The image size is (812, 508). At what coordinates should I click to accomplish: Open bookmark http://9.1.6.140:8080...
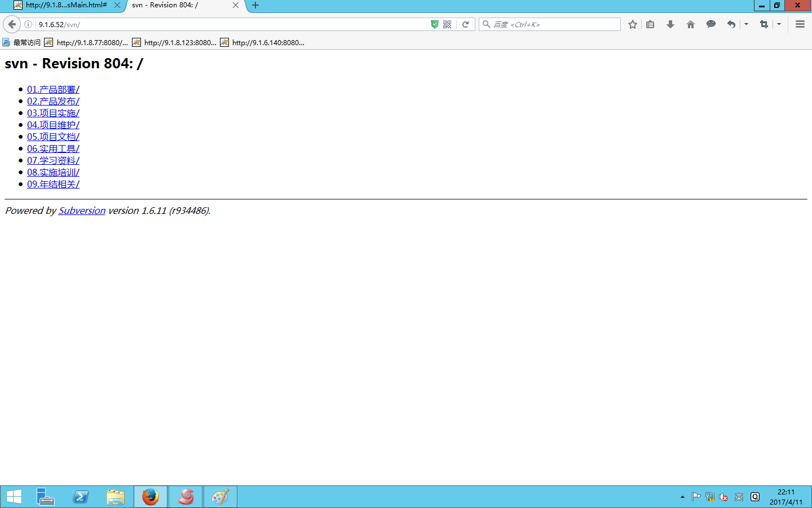pos(262,42)
